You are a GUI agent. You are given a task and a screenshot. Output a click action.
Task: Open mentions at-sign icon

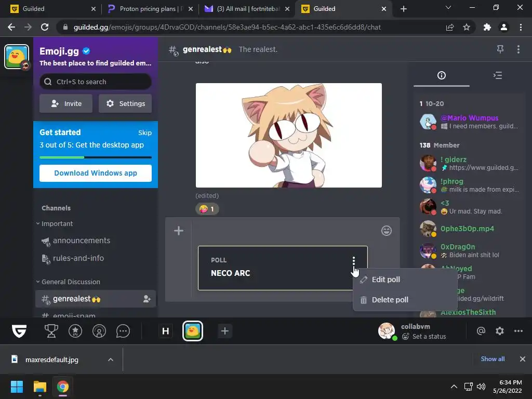[x=481, y=331]
